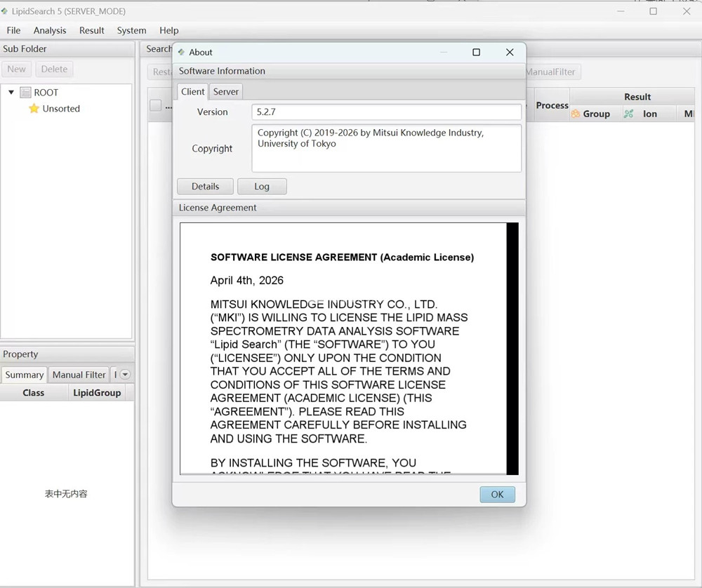Click the Log button

click(262, 186)
